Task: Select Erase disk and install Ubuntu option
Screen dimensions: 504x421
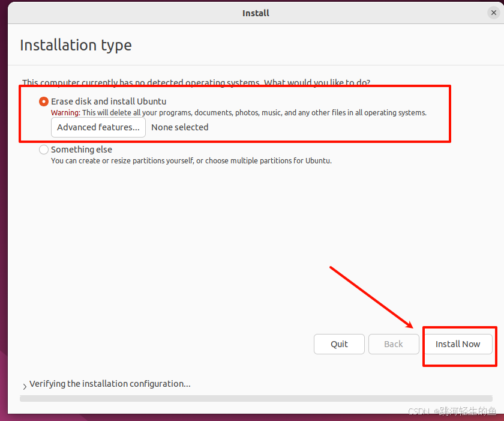Action: pos(44,101)
